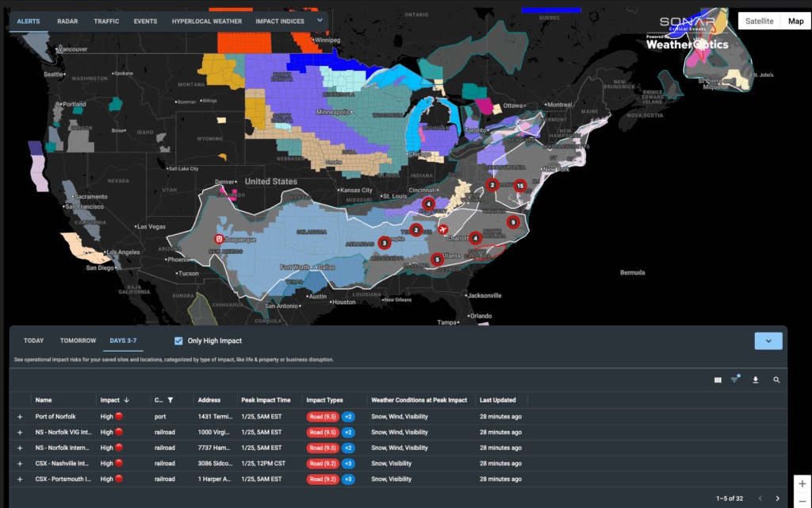Screen dimensions: 812x508
Task: Click the cluster marker showing 15 sites
Action: pyautogui.click(x=519, y=186)
